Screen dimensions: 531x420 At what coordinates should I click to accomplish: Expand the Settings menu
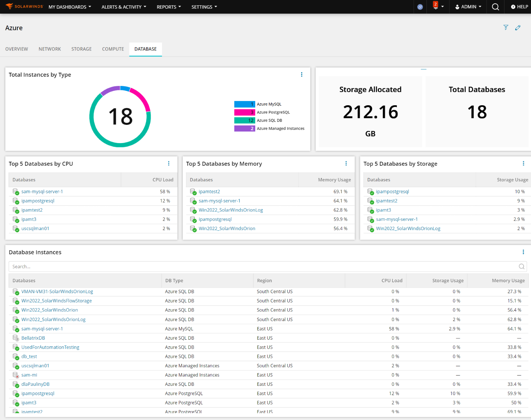click(204, 7)
